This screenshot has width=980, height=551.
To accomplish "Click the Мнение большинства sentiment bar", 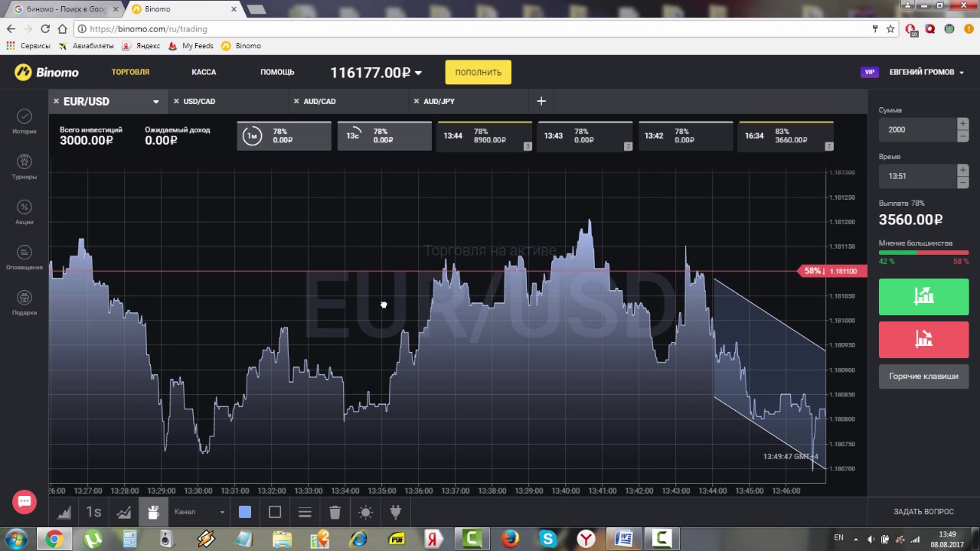I will (x=923, y=253).
